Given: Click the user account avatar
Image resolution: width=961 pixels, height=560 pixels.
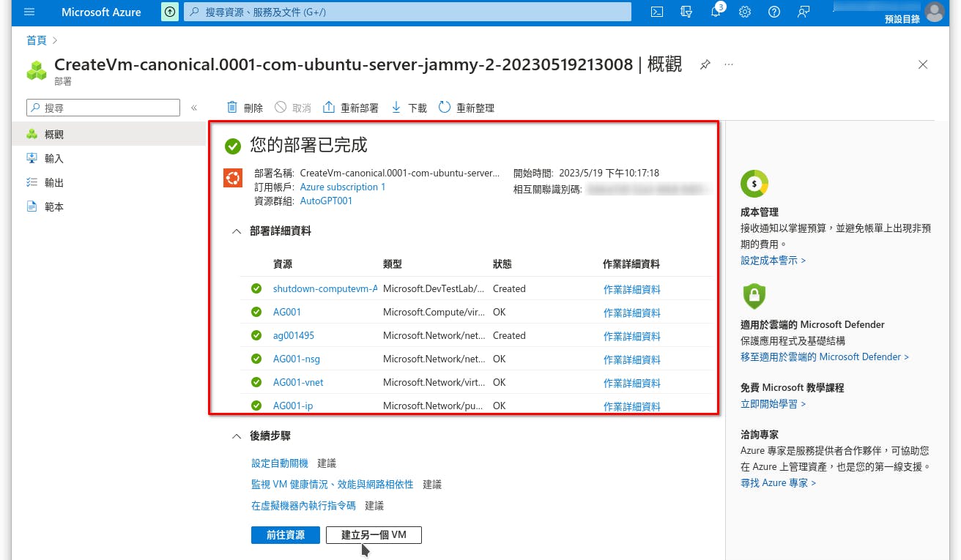Looking at the screenshot, I should click(935, 12).
